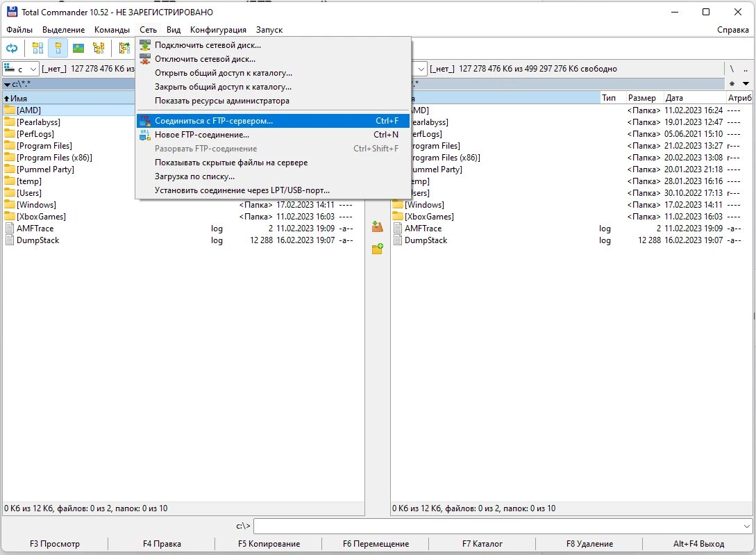Viewport: 756px width, 555px height.
Task: Enable thumbnail view toolbar icon
Action: pyautogui.click(x=78, y=48)
